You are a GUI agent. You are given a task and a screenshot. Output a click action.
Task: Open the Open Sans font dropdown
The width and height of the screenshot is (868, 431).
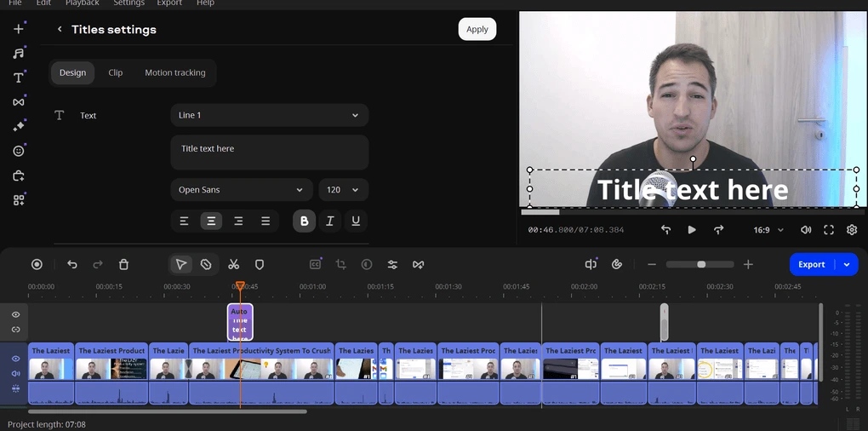pos(242,189)
